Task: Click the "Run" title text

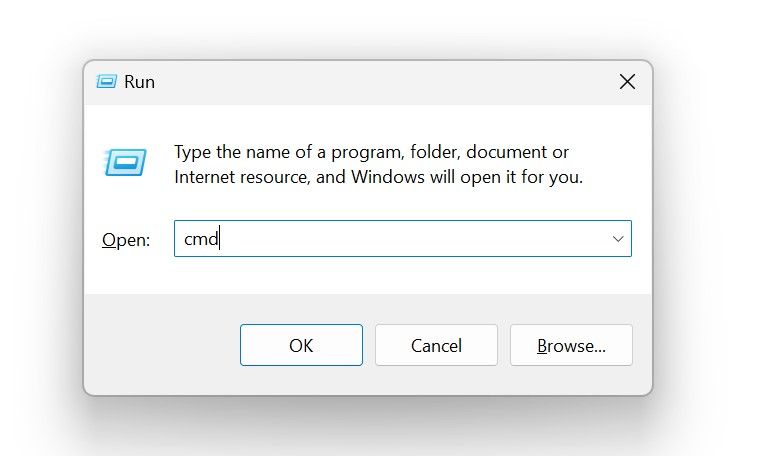Action: [x=140, y=82]
